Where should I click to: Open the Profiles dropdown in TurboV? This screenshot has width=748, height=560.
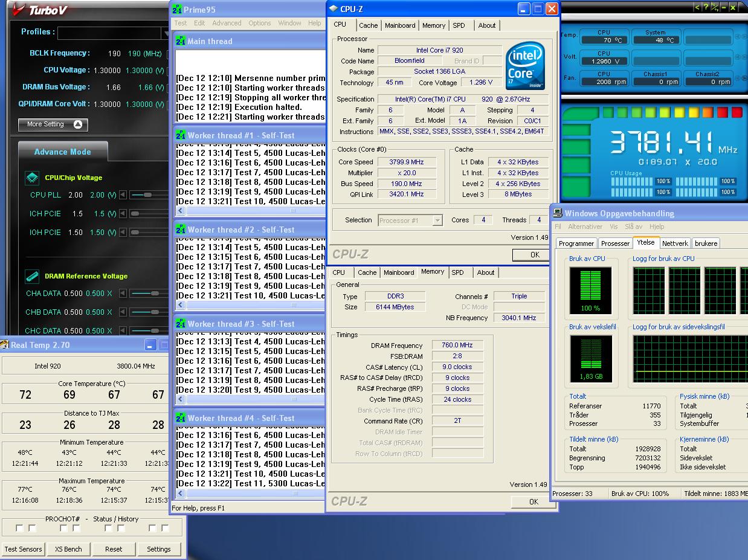point(165,33)
